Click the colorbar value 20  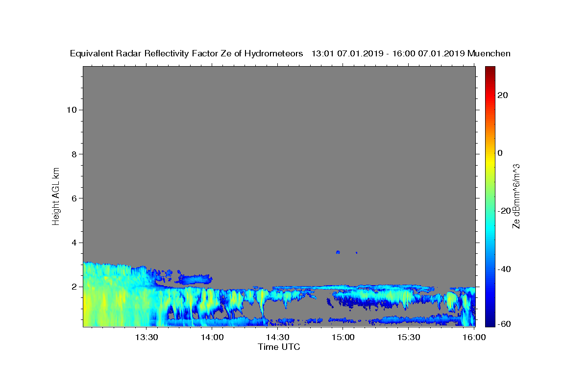pyautogui.click(x=503, y=95)
